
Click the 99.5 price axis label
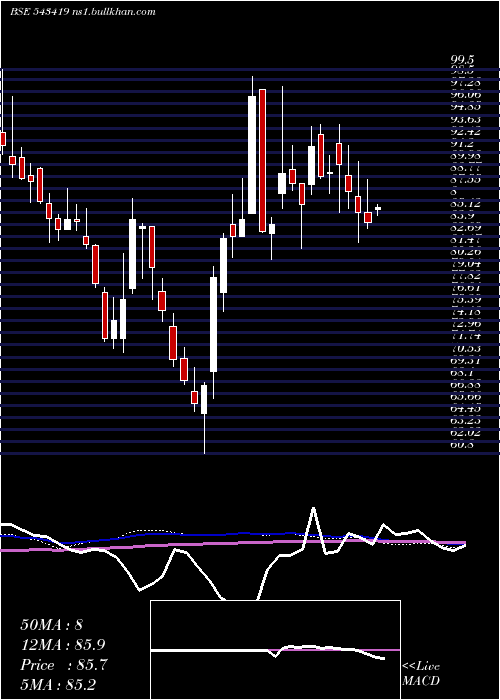462,59
